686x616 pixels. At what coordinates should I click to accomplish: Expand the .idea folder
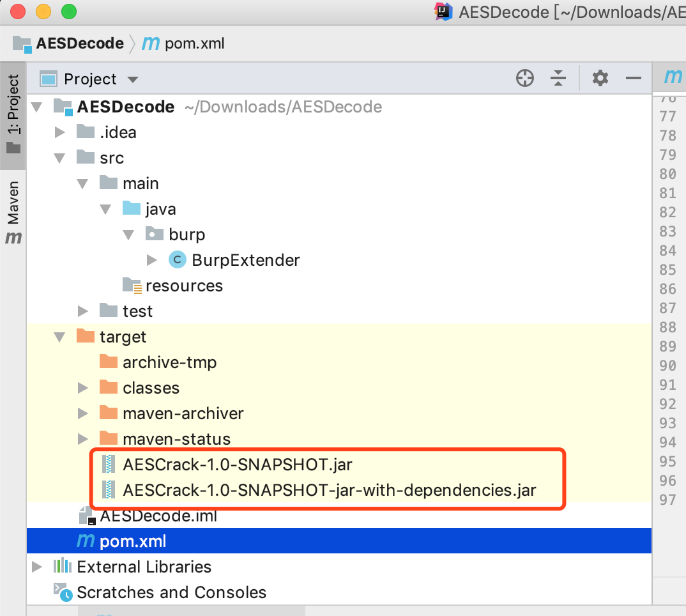click(x=59, y=132)
